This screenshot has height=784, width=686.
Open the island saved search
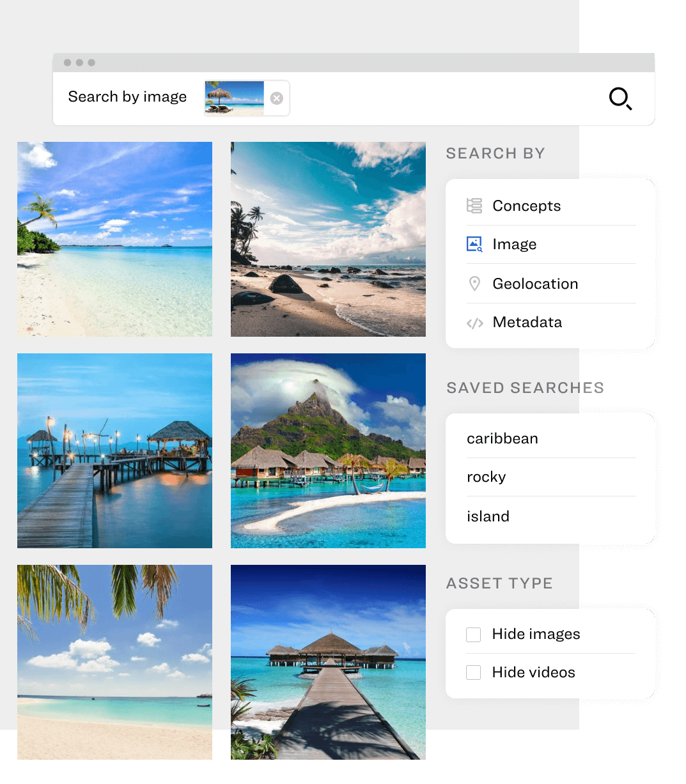coord(488,516)
